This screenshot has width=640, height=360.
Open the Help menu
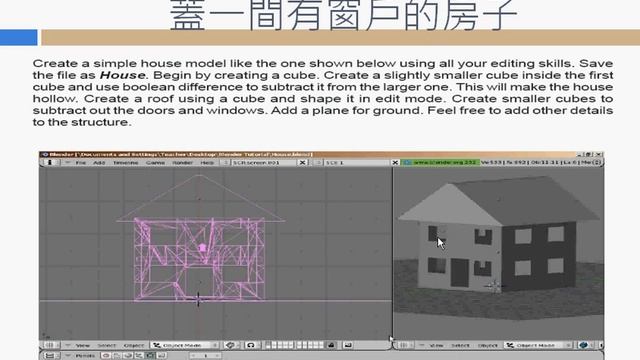(x=207, y=162)
